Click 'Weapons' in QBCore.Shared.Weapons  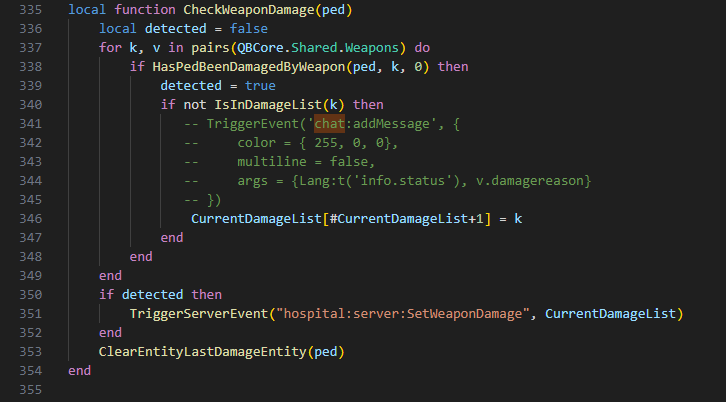point(372,48)
